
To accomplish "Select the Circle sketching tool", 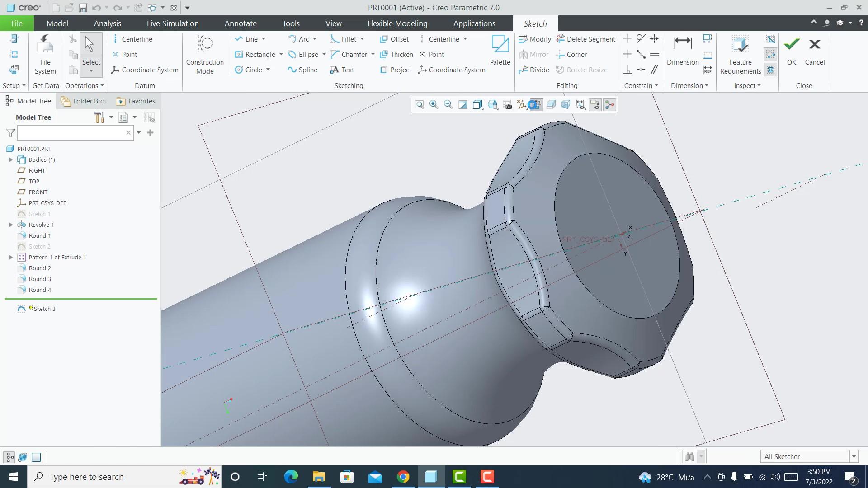I will 252,70.
